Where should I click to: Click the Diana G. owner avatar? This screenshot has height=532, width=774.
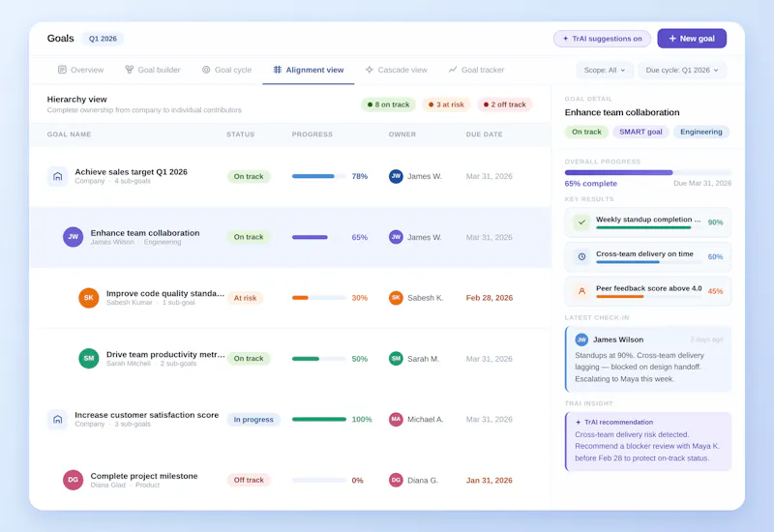(x=396, y=480)
